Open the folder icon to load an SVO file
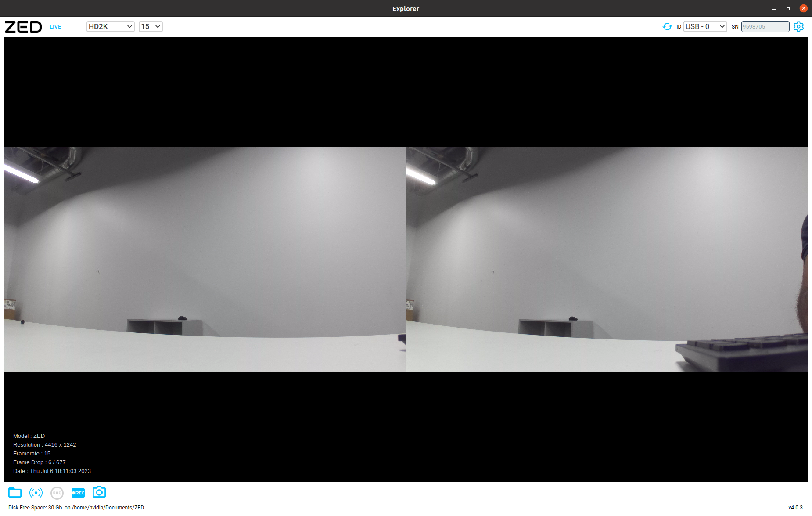The image size is (812, 516). click(14, 492)
